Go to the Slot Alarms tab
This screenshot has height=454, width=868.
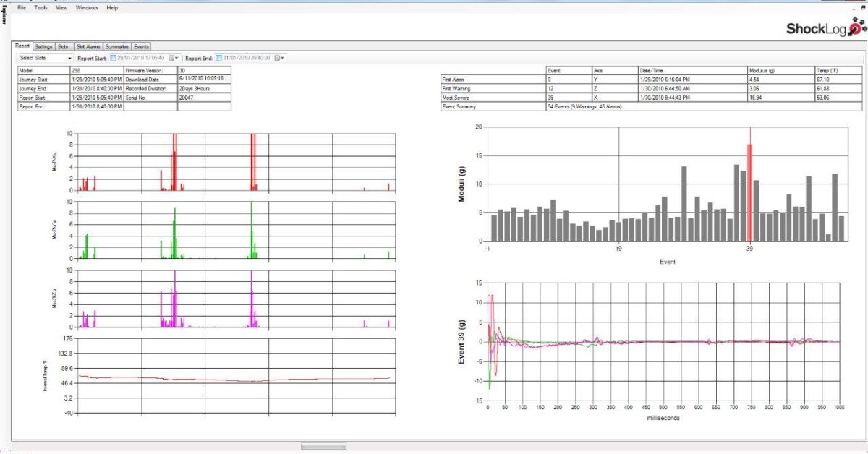tap(88, 46)
